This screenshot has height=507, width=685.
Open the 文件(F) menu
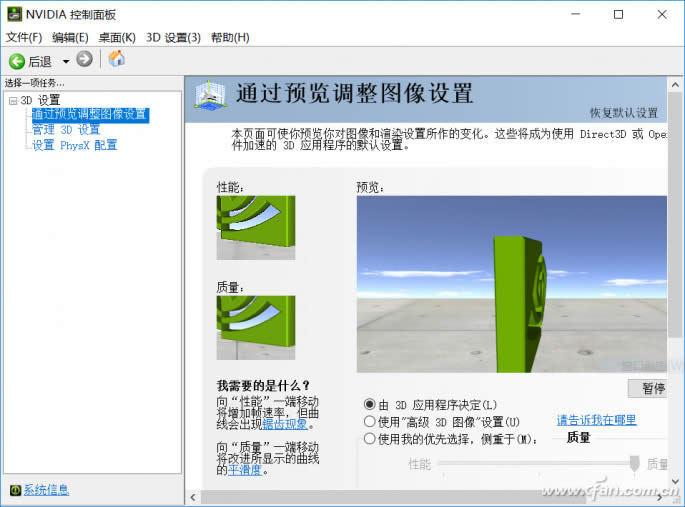[x=24, y=37]
